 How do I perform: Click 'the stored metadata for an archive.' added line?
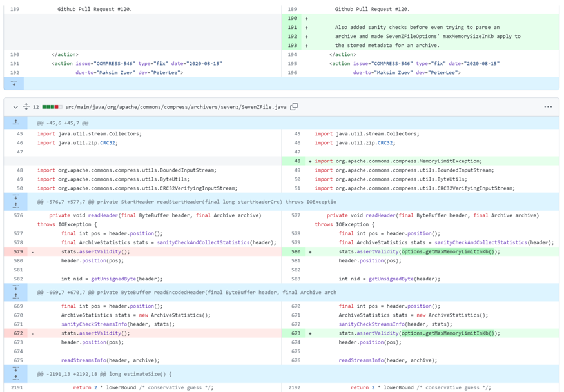point(387,46)
